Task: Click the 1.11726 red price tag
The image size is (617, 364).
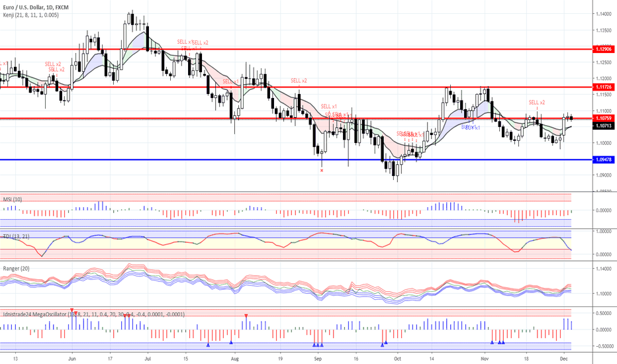Action: (x=603, y=87)
